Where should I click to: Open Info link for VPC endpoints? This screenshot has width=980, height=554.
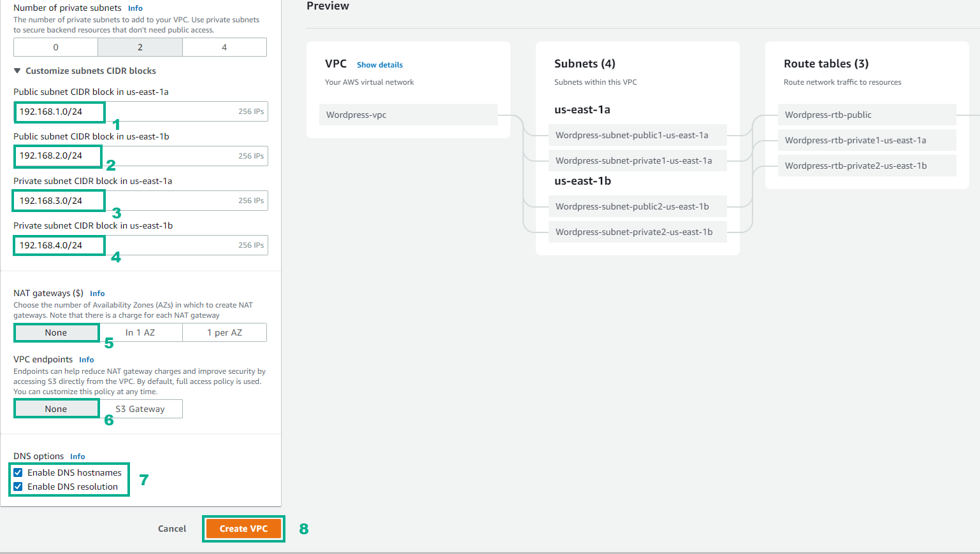(x=87, y=360)
